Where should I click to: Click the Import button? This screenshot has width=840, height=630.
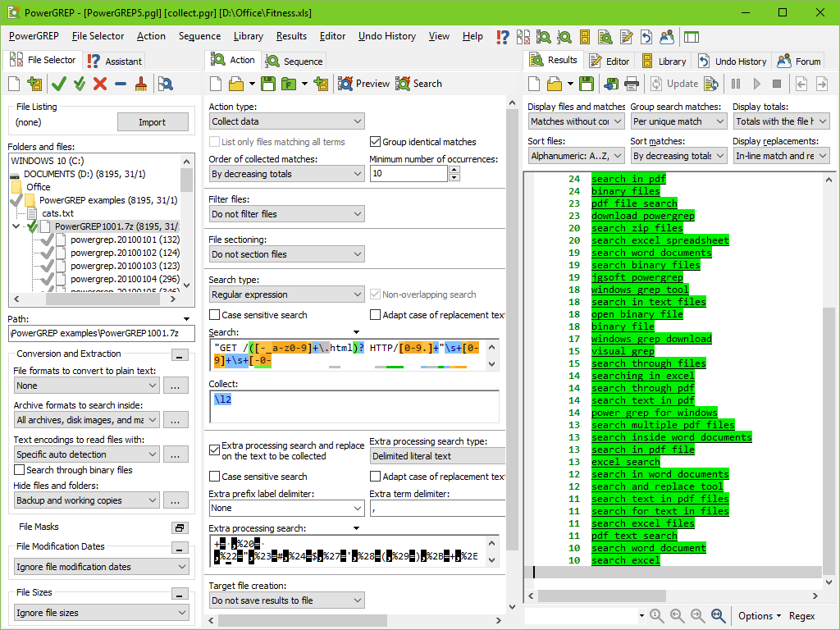coord(153,122)
